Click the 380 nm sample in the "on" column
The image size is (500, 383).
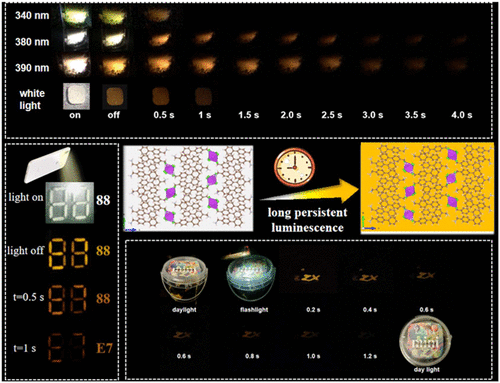(76, 40)
